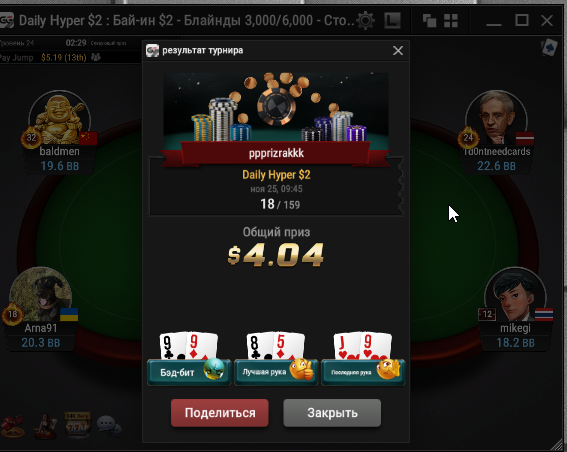567x452 pixels.
Task: Click Закрыть button
Action: [x=332, y=413]
